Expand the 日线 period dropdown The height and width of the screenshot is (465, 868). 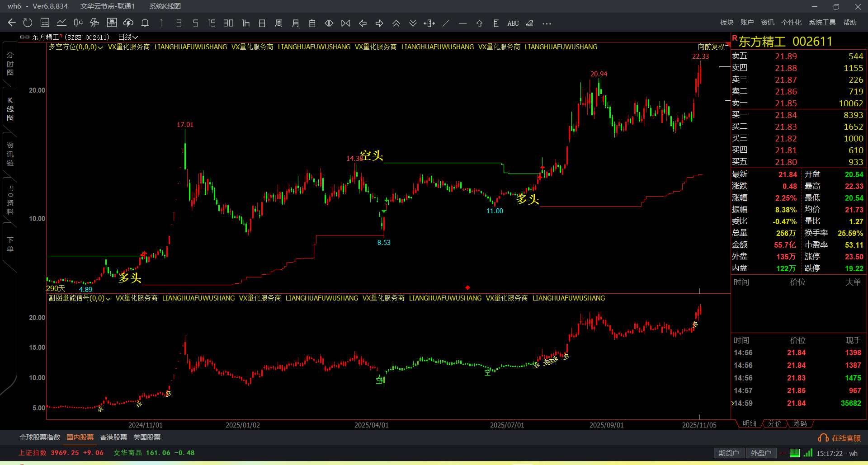[128, 38]
